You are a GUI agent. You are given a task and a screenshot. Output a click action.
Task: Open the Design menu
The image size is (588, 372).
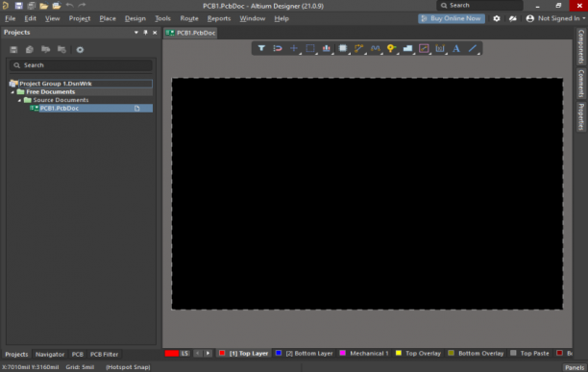(135, 18)
